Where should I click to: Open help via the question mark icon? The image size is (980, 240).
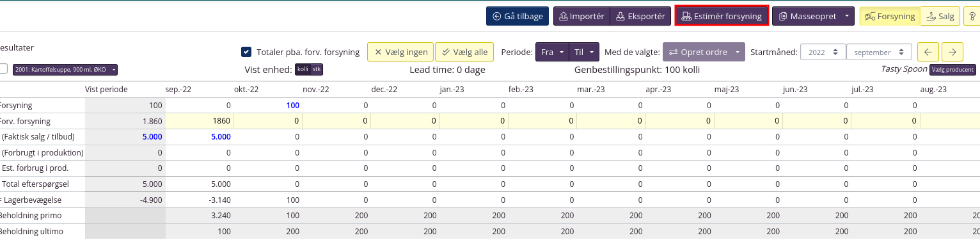(x=972, y=16)
